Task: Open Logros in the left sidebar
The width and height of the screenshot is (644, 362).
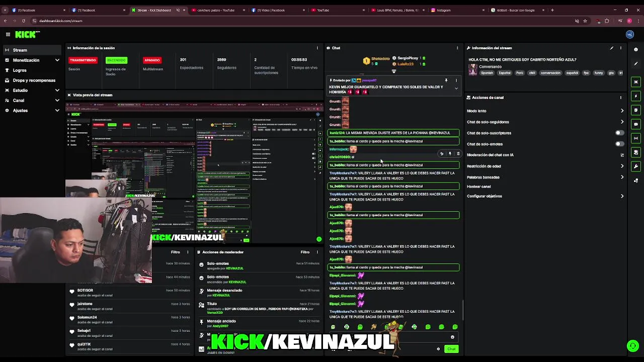Action: point(33,70)
